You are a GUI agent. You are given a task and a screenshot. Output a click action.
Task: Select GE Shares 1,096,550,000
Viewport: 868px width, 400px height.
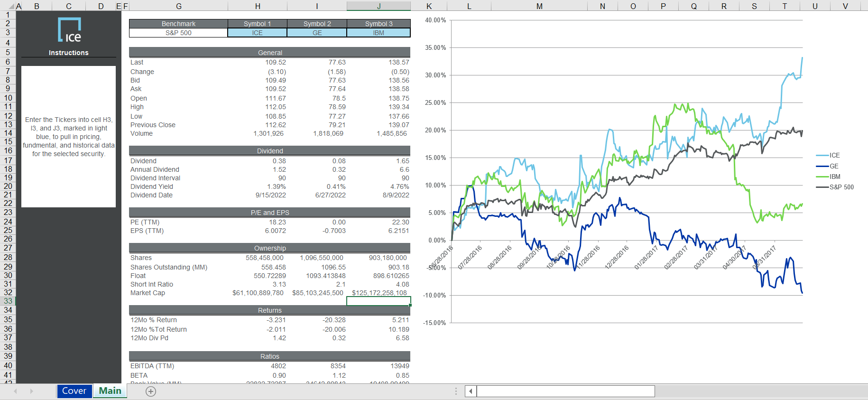click(322, 258)
